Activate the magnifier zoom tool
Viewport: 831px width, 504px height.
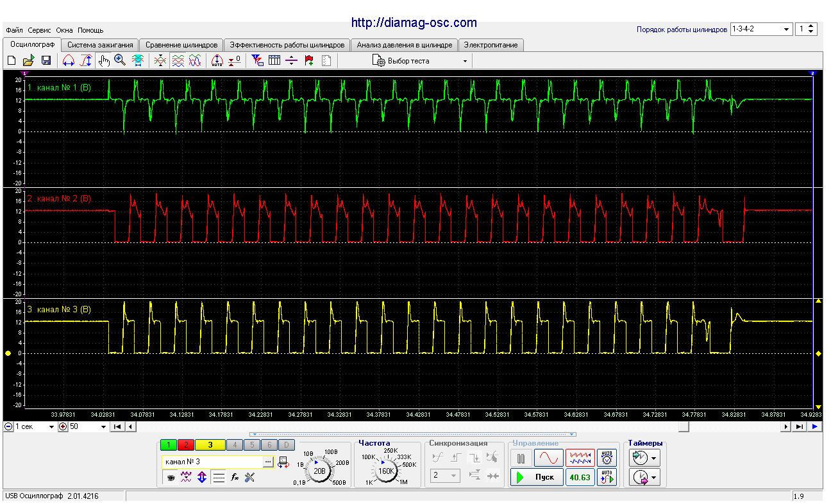(x=120, y=60)
